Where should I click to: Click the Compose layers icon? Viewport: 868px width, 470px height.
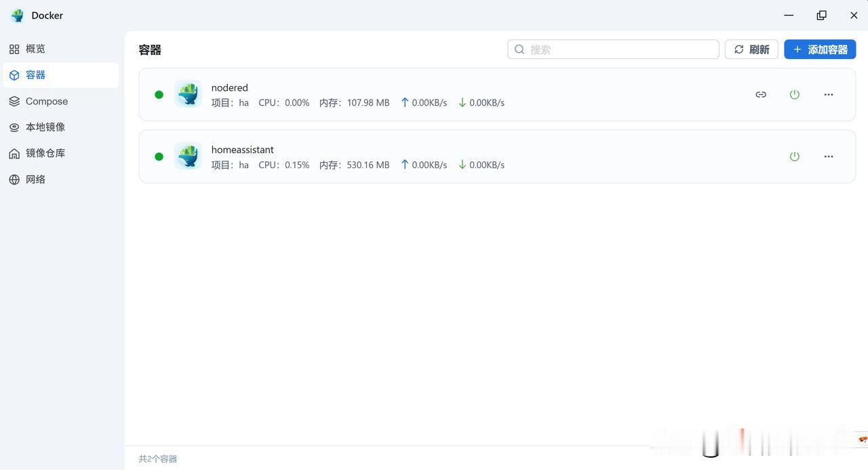pos(14,101)
